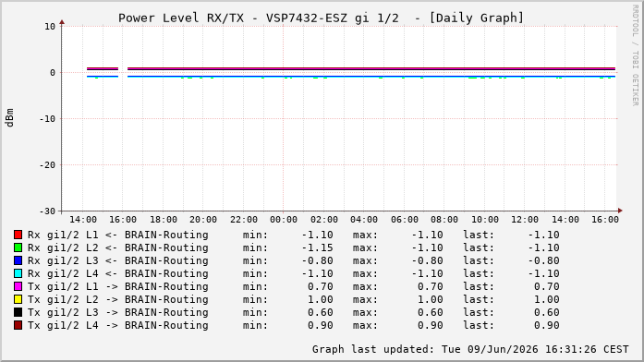The height and width of the screenshot is (362, 644).
Task: Click Tx L3 max value 0.60
Action: tap(431, 312)
